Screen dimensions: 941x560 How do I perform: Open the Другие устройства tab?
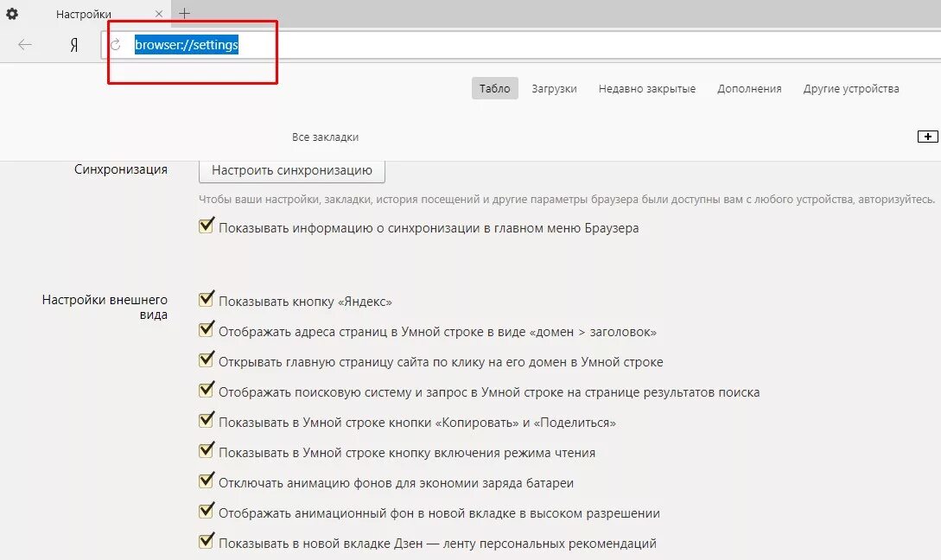(851, 89)
